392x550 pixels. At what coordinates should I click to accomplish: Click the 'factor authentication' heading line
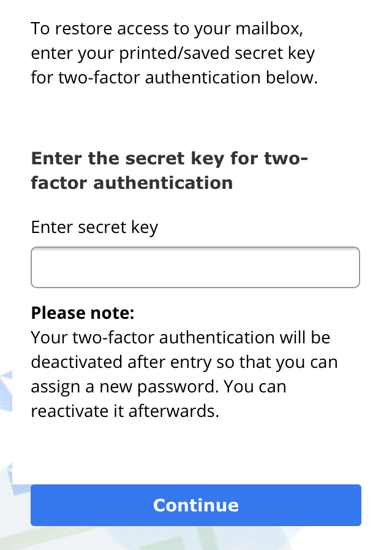coord(132,183)
